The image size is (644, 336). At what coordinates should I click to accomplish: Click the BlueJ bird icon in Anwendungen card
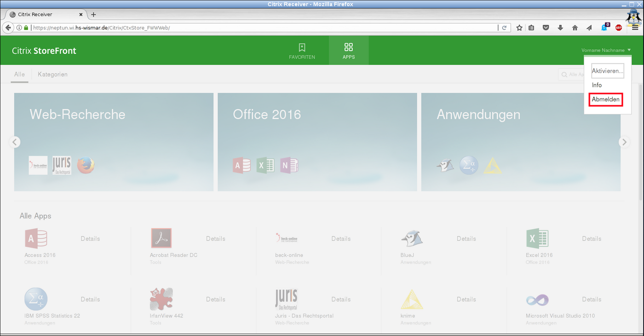pyautogui.click(x=445, y=165)
